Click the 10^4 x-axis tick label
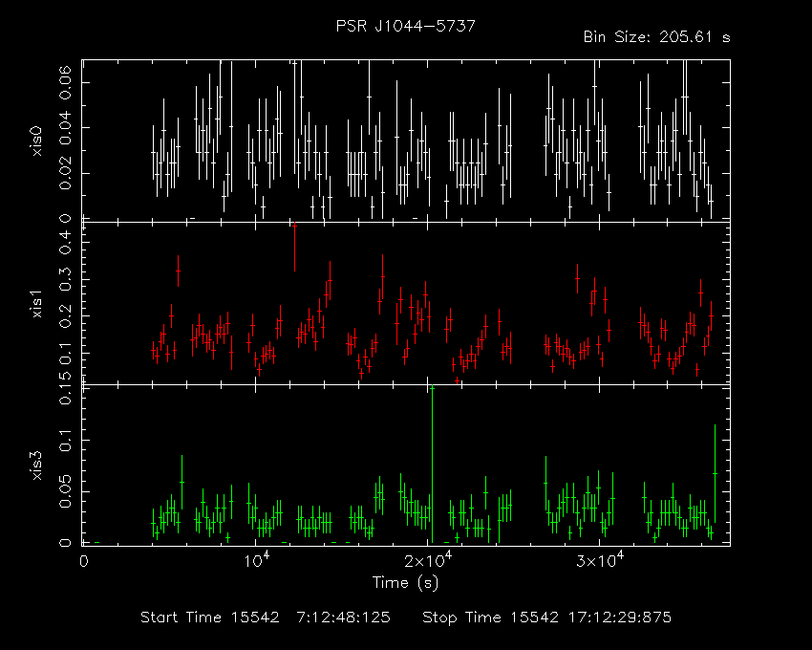Screen dimensions: 812x650 pos(256,560)
